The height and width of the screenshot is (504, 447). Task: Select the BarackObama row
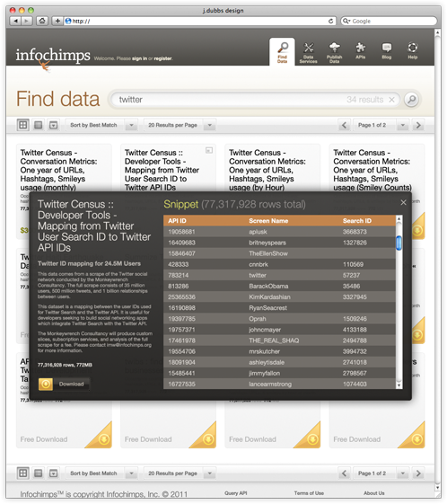pos(279,286)
